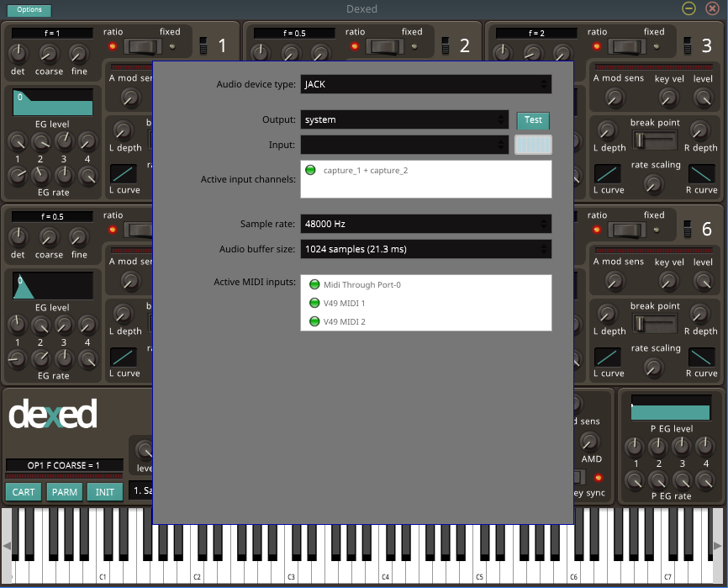This screenshot has height=588, width=728.
Task: Toggle Midi Through Port-0 input
Action: point(356,284)
